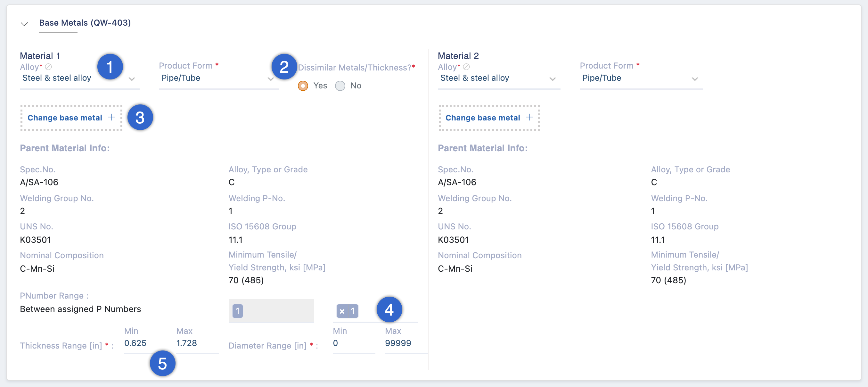Viewport: 868px width, 387px height.
Task: Open the Base Metals (QW-403) tab
Action: (x=85, y=23)
